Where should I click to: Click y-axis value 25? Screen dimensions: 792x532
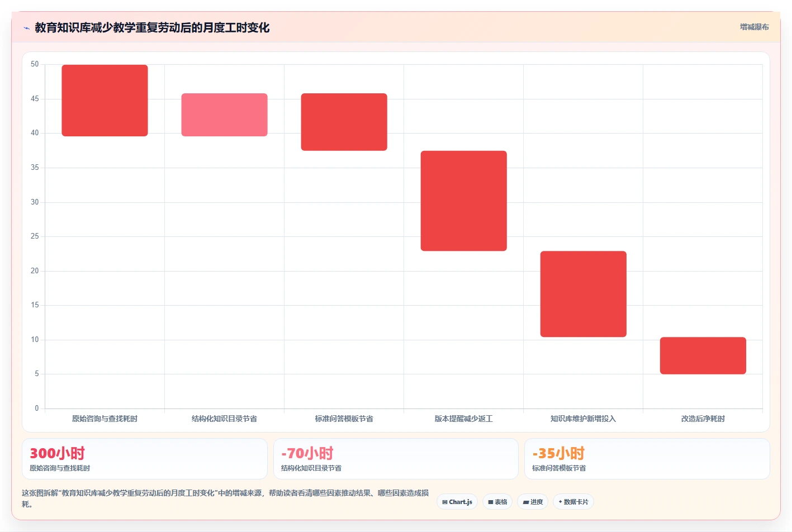click(35, 236)
